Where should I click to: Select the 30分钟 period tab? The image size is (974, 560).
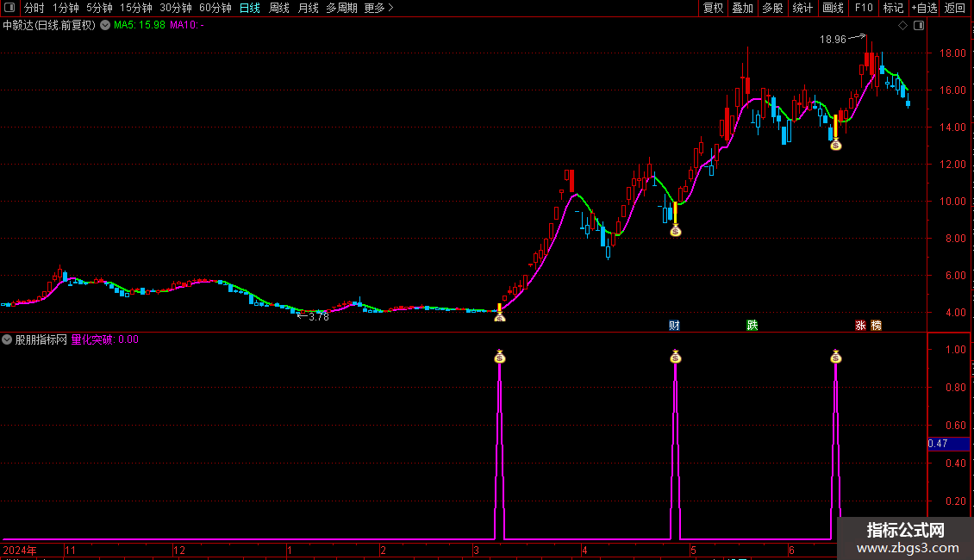(176, 8)
